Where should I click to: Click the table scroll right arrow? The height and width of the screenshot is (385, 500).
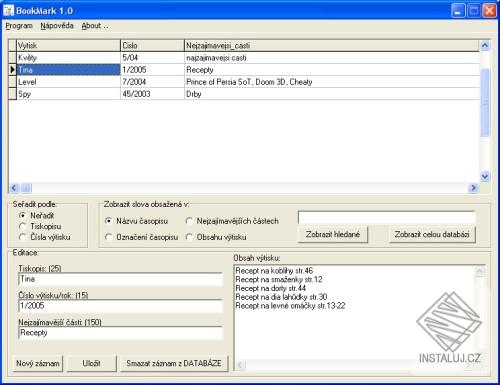coord(473,188)
